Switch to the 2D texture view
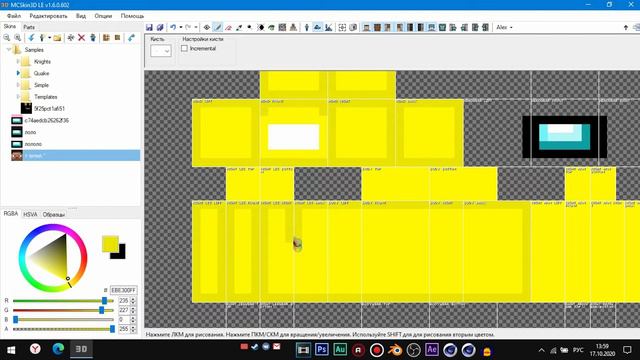Image resolution: width=640 pixels, height=360 pixels. [317, 27]
